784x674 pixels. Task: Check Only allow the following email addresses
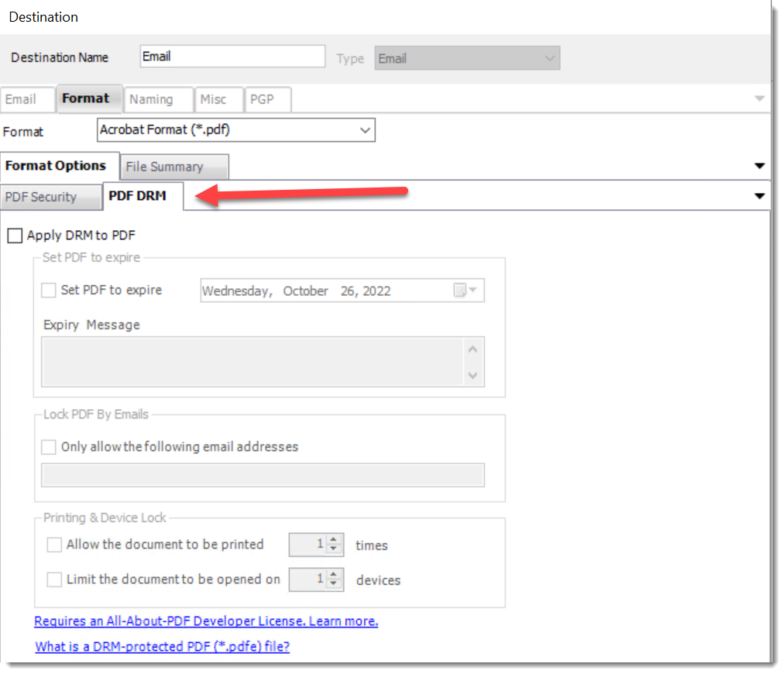pos(49,447)
